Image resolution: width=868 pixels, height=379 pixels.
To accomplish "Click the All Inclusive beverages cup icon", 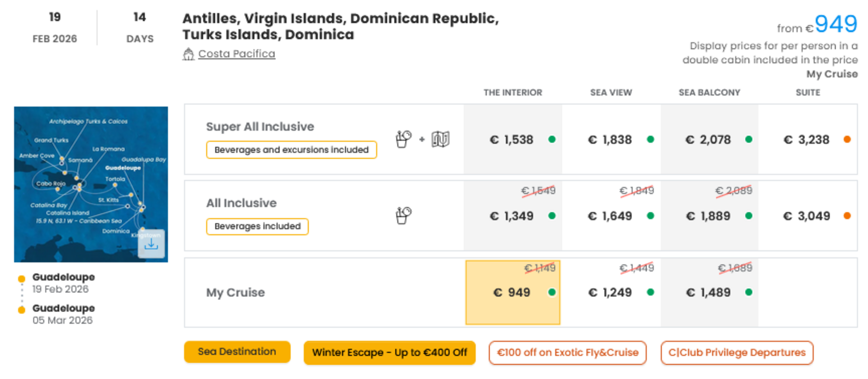I will click(x=403, y=216).
